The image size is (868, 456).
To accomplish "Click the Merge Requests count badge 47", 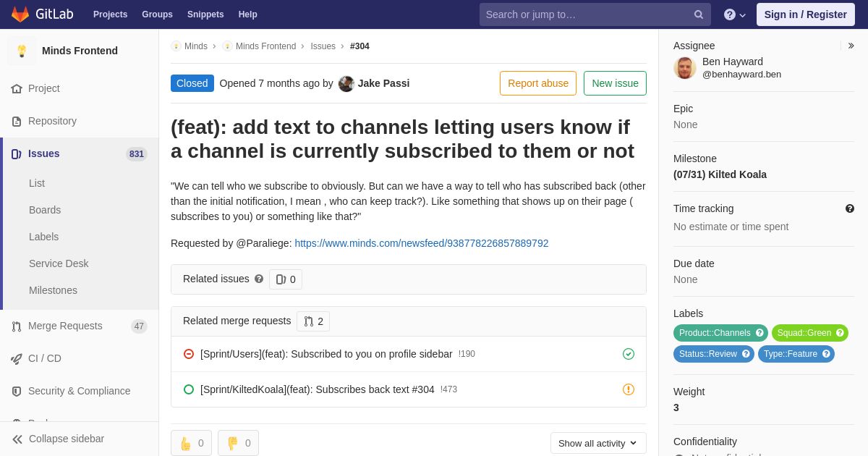I will coord(139,326).
